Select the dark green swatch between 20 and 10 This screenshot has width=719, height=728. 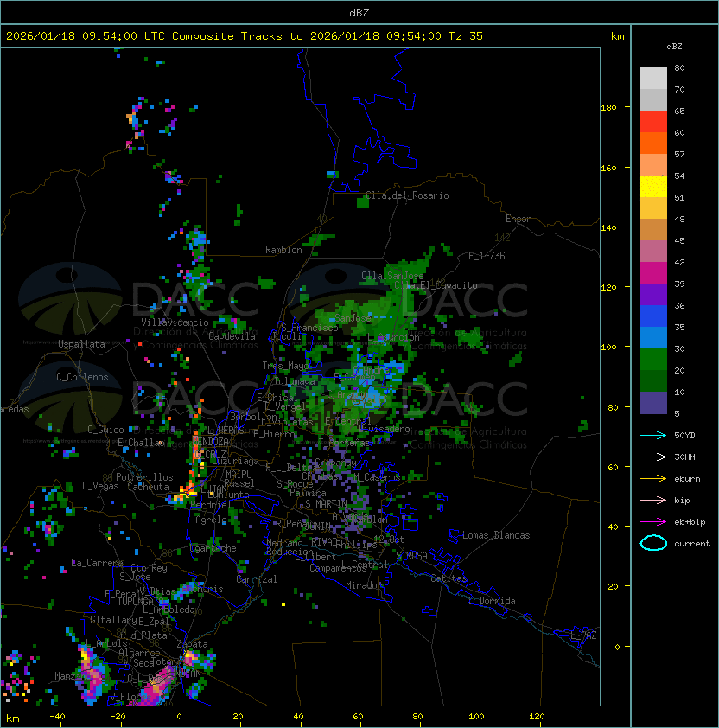(653, 380)
